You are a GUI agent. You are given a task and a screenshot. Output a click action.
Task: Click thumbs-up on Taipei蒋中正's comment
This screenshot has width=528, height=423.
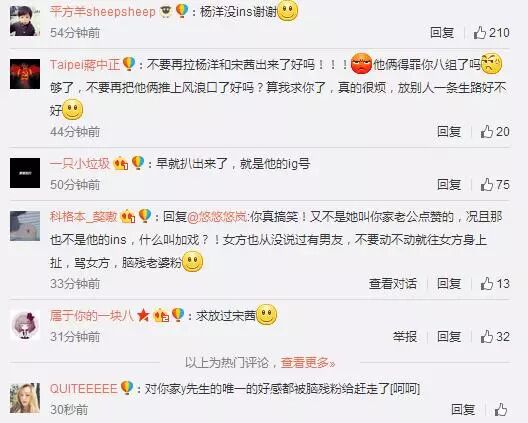495,131
